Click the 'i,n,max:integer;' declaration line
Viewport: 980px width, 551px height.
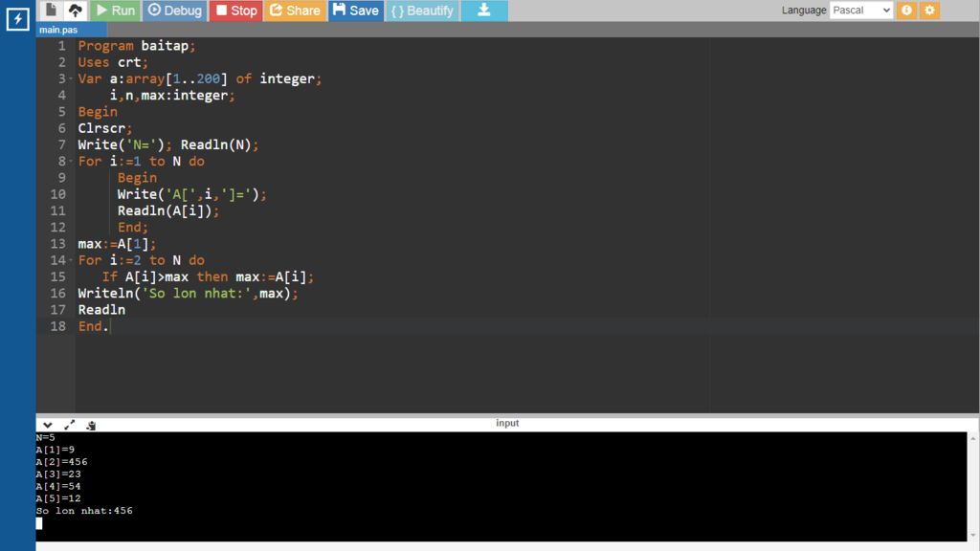point(172,95)
